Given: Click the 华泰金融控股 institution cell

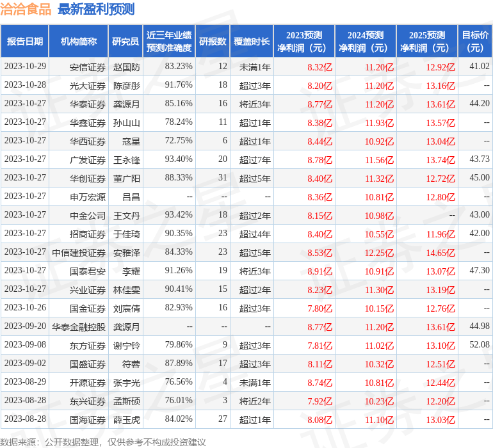Looking at the screenshot, I should 79,327.
